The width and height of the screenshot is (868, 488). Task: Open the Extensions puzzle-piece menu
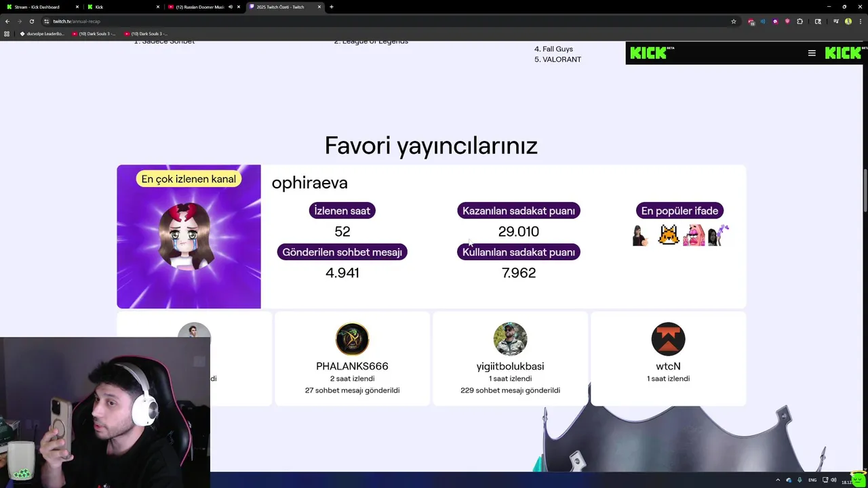pyautogui.click(x=800, y=21)
